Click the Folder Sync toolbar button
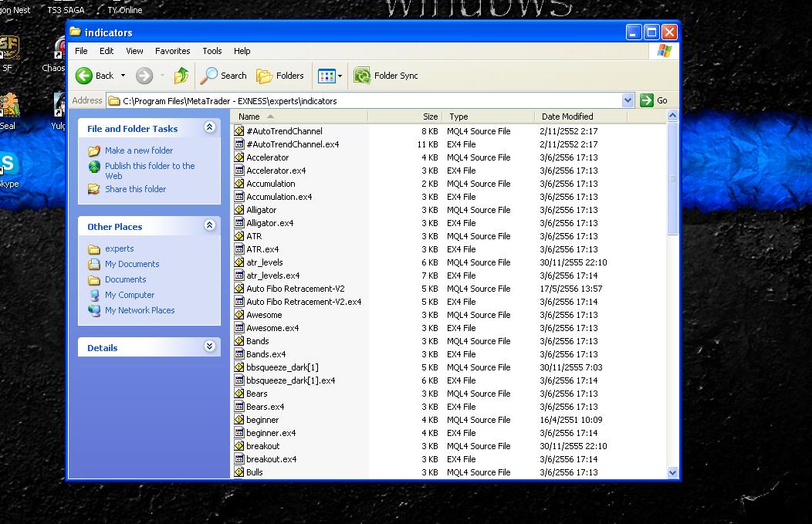This screenshot has height=524, width=812. tap(386, 76)
